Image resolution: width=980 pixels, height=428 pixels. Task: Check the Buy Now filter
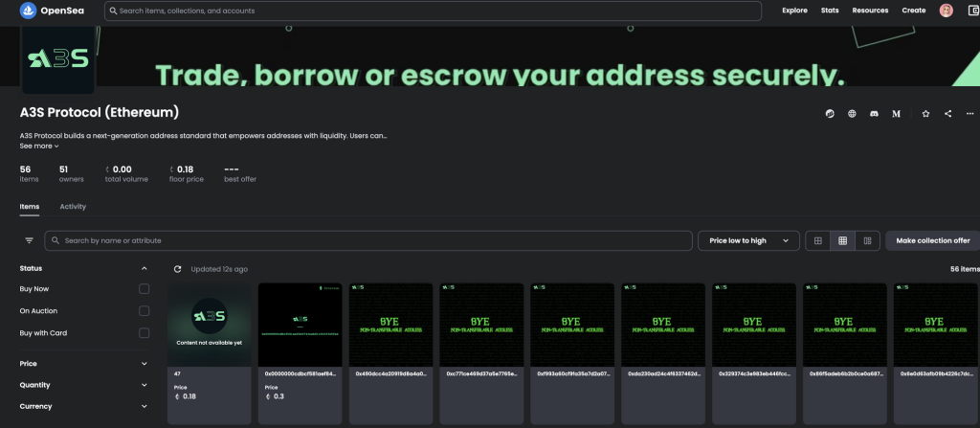(145, 289)
